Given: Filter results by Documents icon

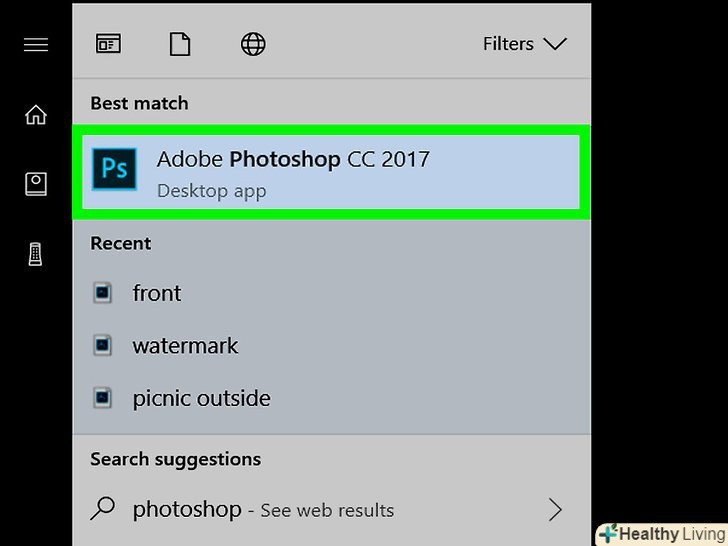Looking at the screenshot, I should click(179, 44).
